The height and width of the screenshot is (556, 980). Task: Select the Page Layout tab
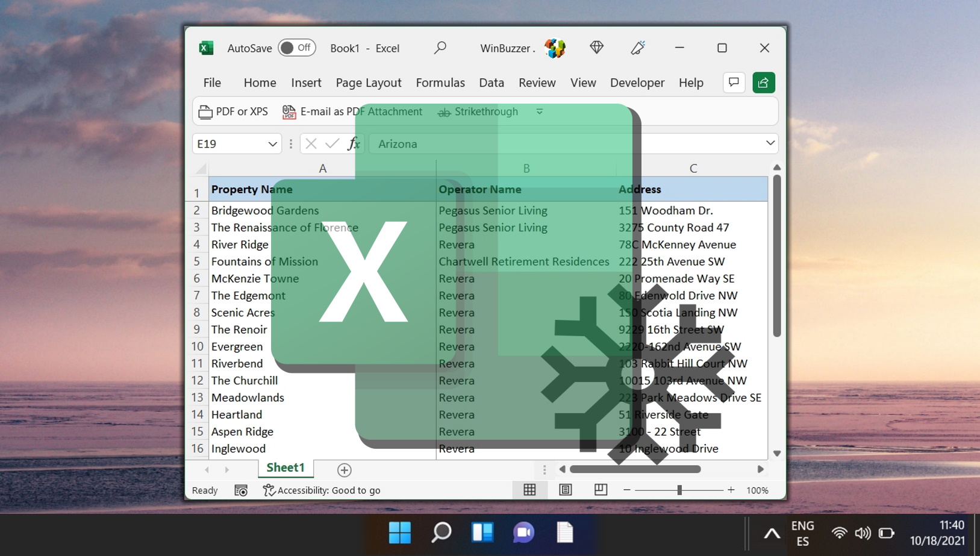(369, 83)
